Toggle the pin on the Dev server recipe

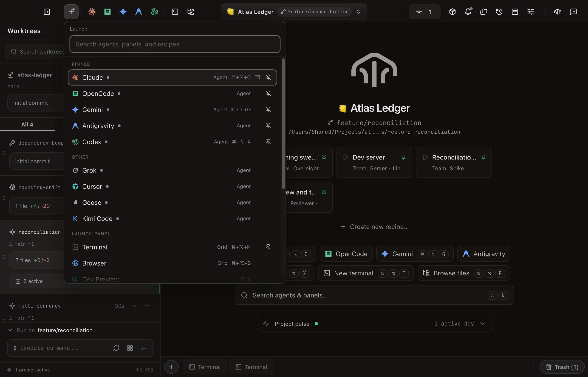pos(404,157)
